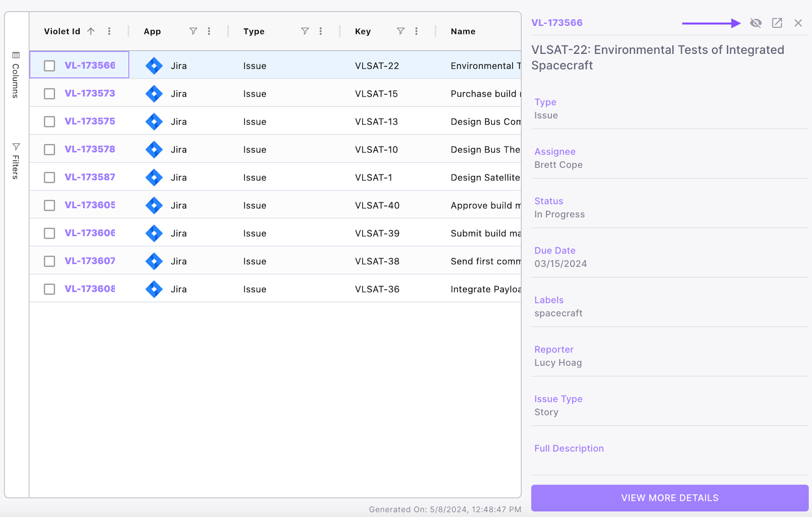Tick the checkbox beside VL-173607
Viewport: 812px width, 517px height.
(49, 262)
